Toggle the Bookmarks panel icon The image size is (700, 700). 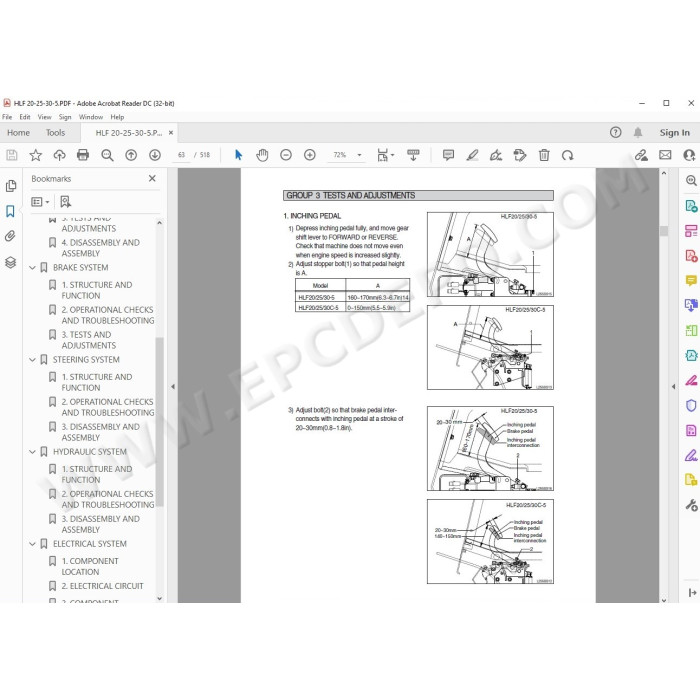pyautogui.click(x=11, y=211)
